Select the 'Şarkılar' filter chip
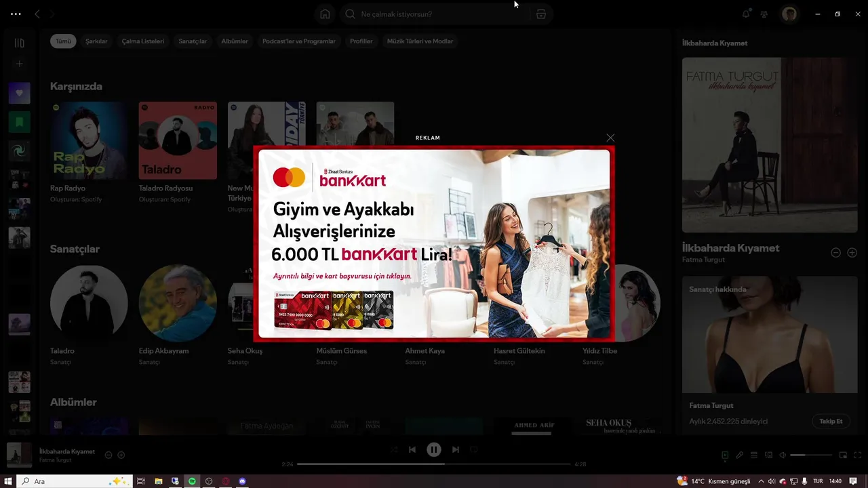Screen dimensions: 868x488 [x=96, y=41]
